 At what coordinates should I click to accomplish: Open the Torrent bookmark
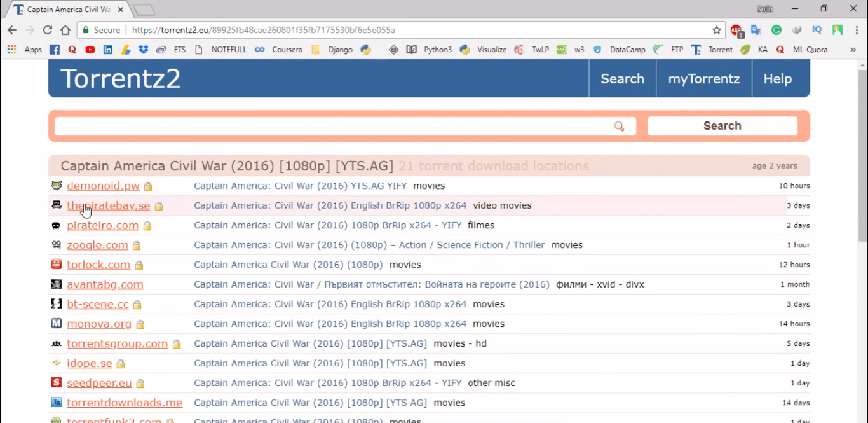coord(712,49)
